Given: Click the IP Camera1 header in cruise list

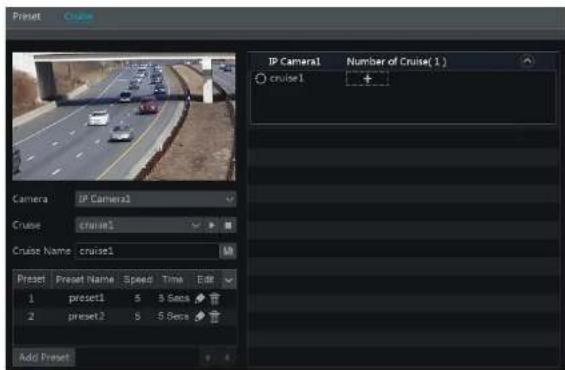Looking at the screenshot, I should [294, 62].
